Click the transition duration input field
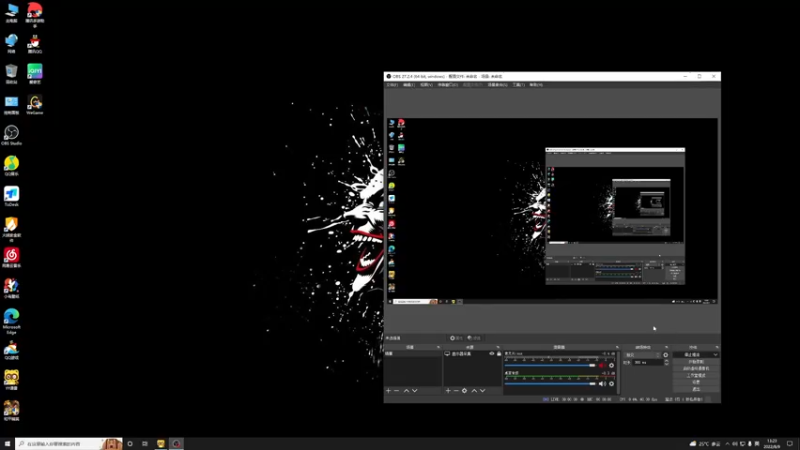This screenshot has width=800, height=450. tap(647, 362)
